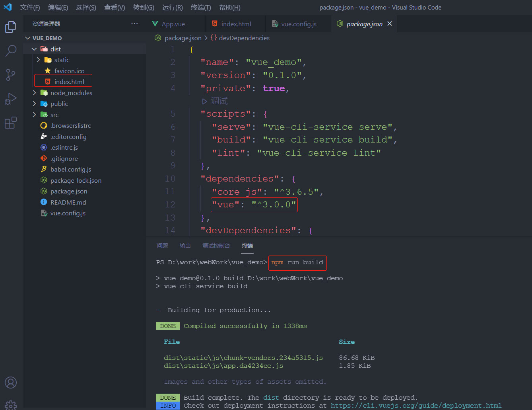Switch to the 调试控制台 panel tab

216,246
